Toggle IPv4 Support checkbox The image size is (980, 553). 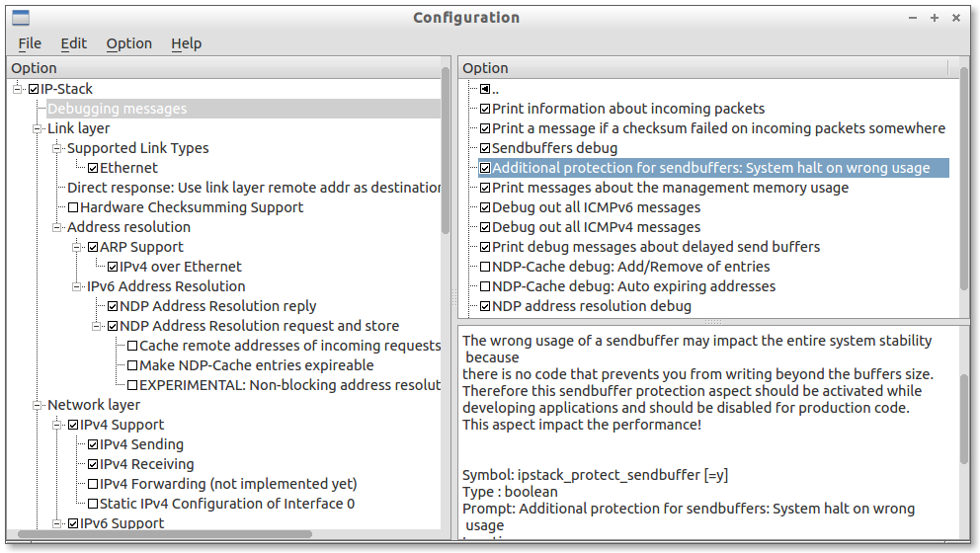click(73, 425)
